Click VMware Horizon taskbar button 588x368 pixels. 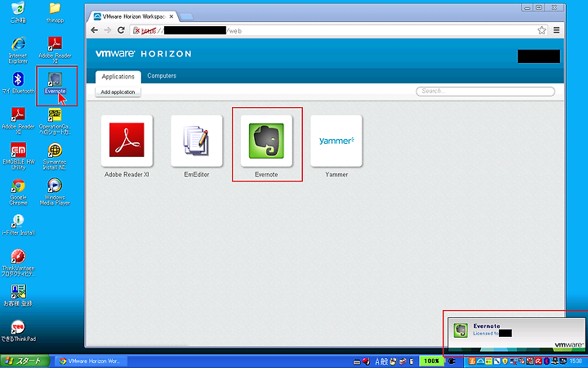(91, 361)
